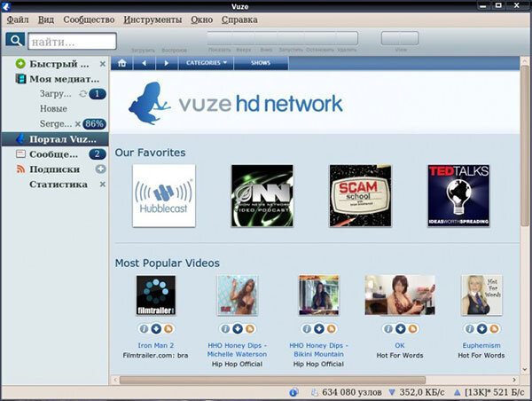Image resolution: width=532 pixels, height=401 pixels.
Task: Navigate forward with the right arrow
Action: (167, 63)
